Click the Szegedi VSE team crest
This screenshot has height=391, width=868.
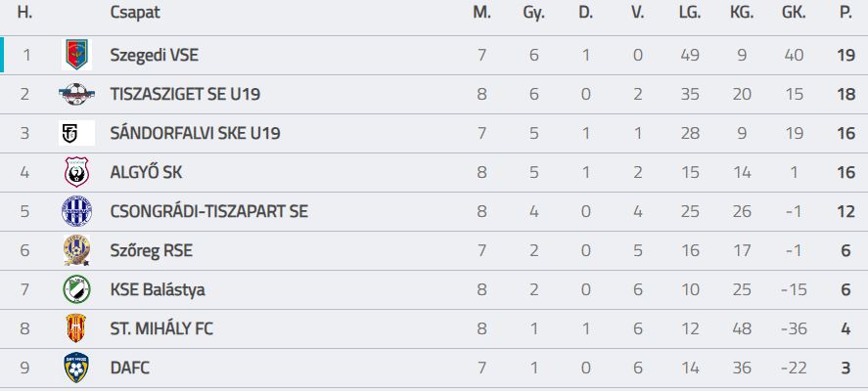tap(76, 55)
